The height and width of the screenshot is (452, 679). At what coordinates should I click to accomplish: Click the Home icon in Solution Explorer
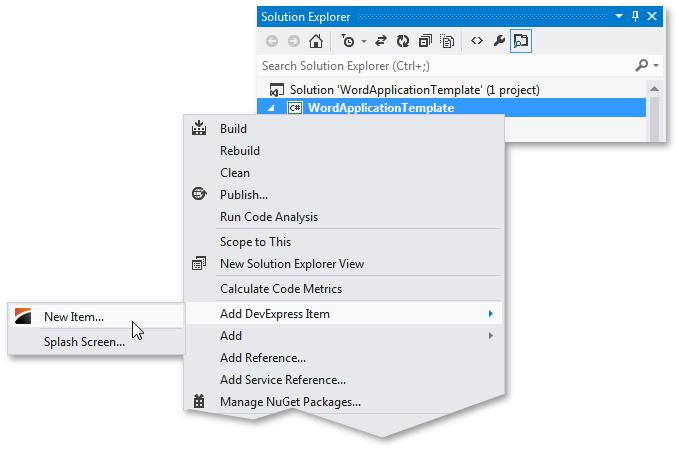point(315,41)
